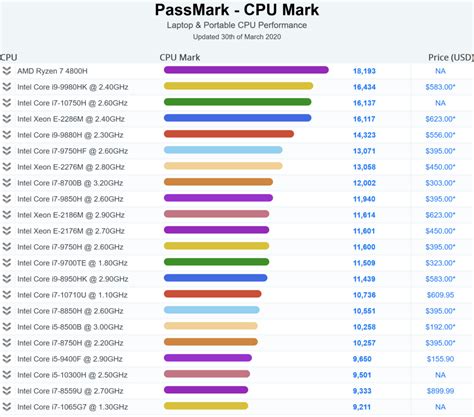Expand the Intel Xeon E-2186M row chevron
The width and height of the screenshot is (474, 417).
point(7,215)
